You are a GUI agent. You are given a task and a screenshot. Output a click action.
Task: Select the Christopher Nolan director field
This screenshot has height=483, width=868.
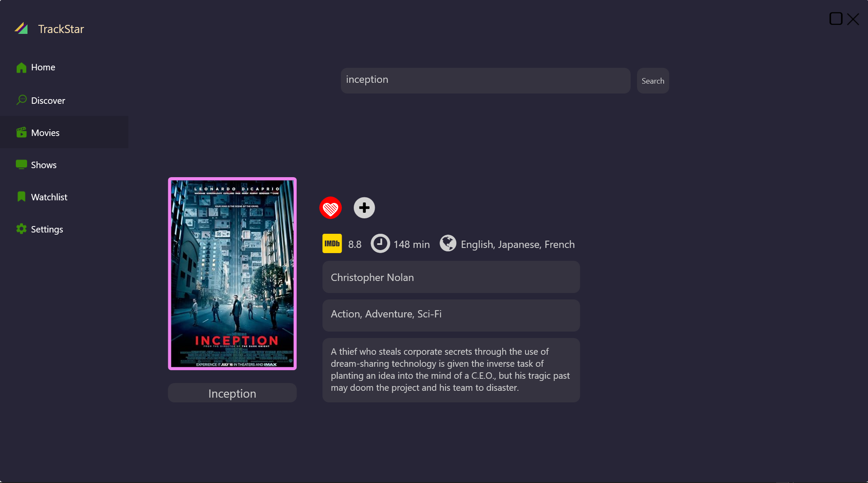pyautogui.click(x=451, y=277)
